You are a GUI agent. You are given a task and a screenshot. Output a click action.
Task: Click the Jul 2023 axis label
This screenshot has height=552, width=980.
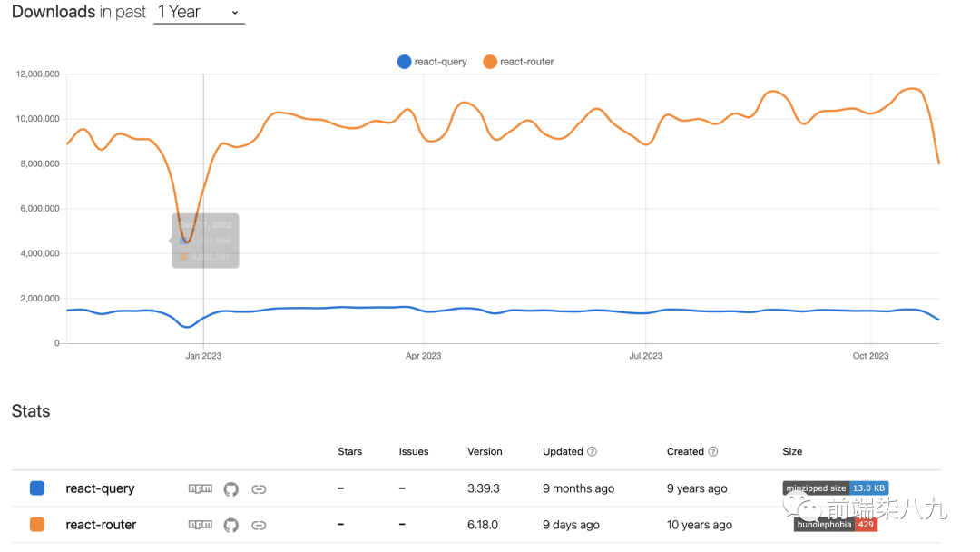tap(646, 356)
